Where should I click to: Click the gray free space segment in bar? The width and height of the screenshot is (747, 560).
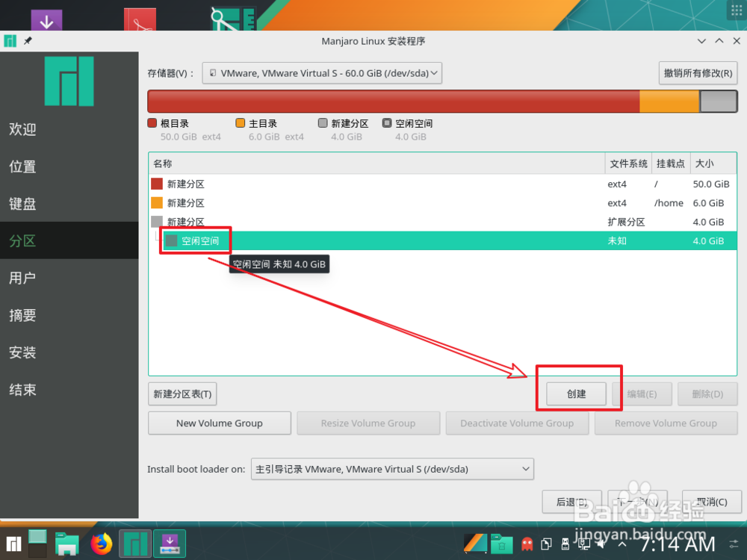[719, 102]
